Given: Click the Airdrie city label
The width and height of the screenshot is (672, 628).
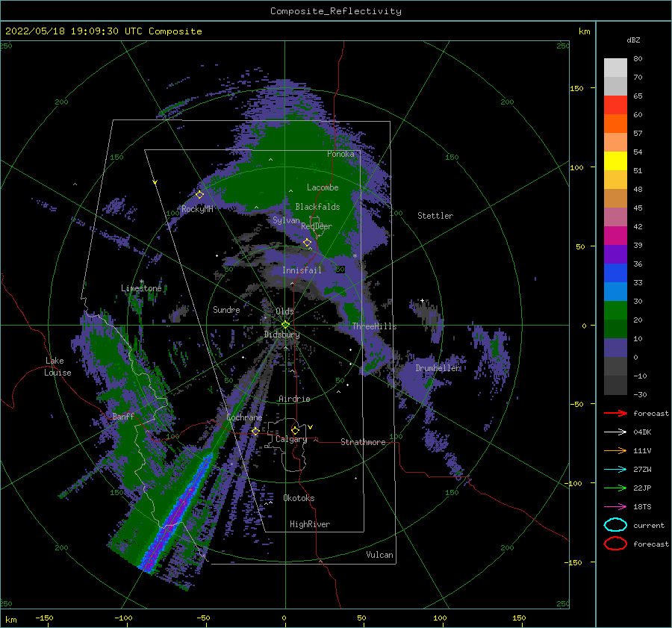Looking at the screenshot, I should [294, 399].
